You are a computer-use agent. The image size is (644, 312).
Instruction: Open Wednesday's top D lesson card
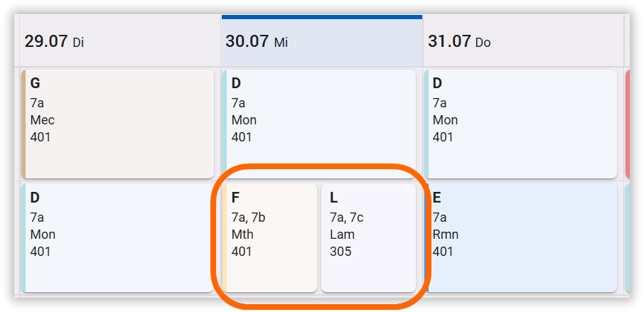pos(320,123)
